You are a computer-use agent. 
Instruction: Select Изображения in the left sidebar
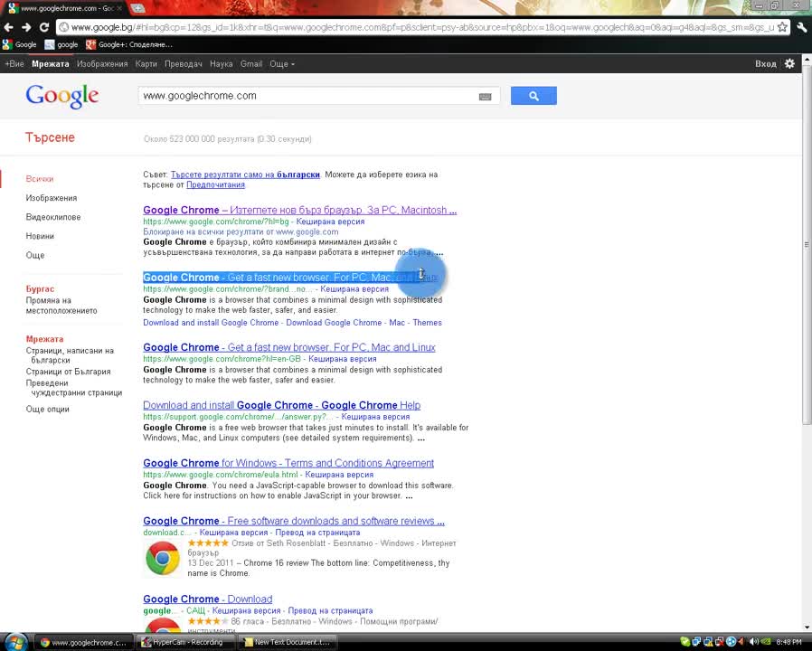[52, 198]
